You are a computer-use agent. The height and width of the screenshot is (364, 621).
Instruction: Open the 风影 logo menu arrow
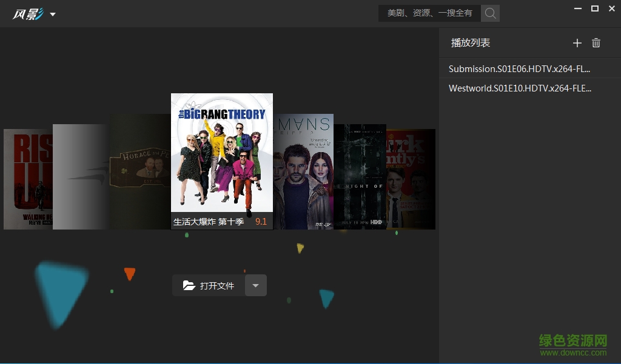point(53,15)
